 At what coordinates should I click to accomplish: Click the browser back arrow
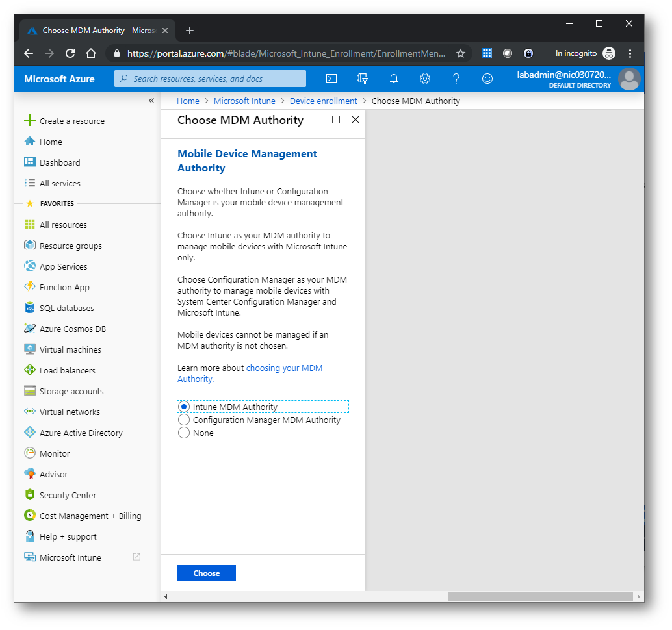[x=29, y=53]
